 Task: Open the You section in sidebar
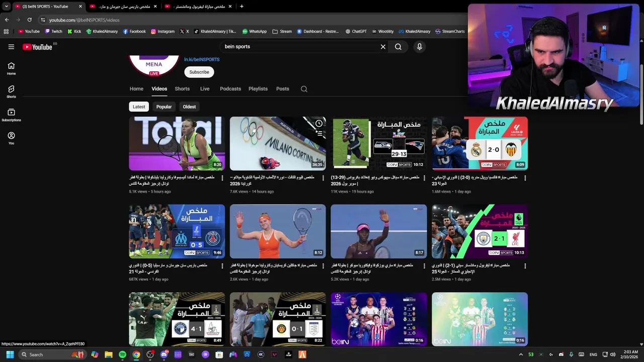coord(11,138)
